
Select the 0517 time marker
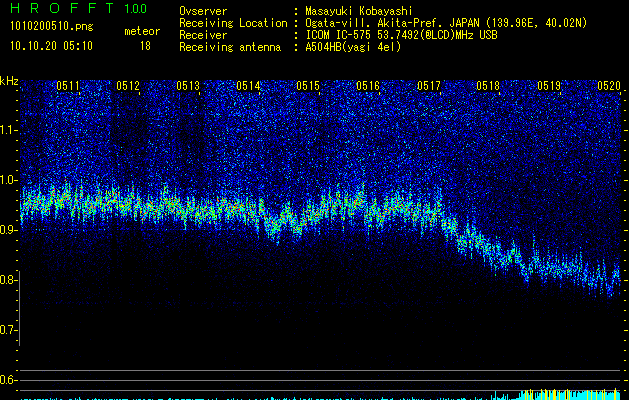(428, 87)
